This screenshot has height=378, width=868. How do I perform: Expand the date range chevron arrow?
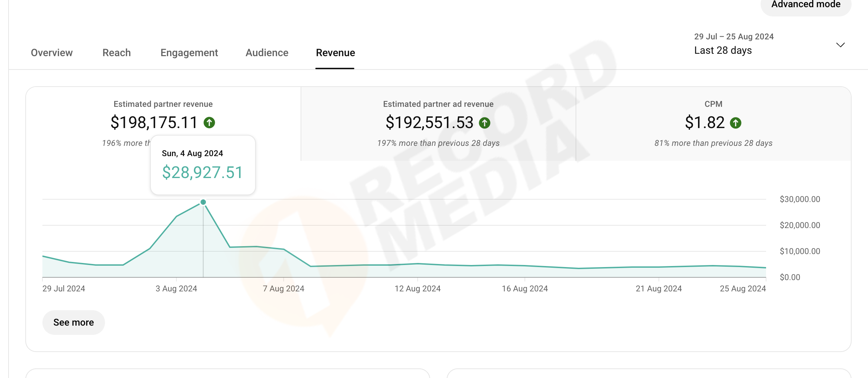pos(840,45)
